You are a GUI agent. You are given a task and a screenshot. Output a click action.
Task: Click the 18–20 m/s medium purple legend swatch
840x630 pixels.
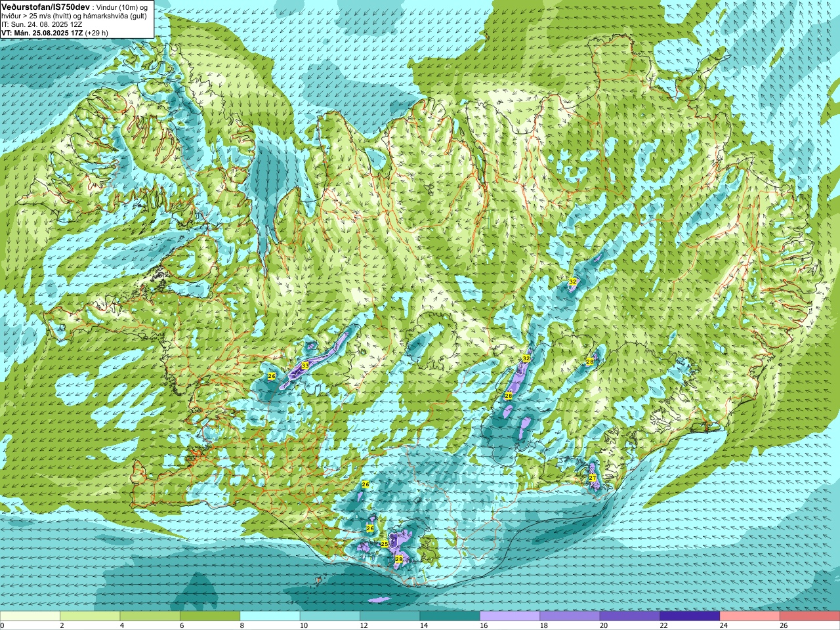570,616
